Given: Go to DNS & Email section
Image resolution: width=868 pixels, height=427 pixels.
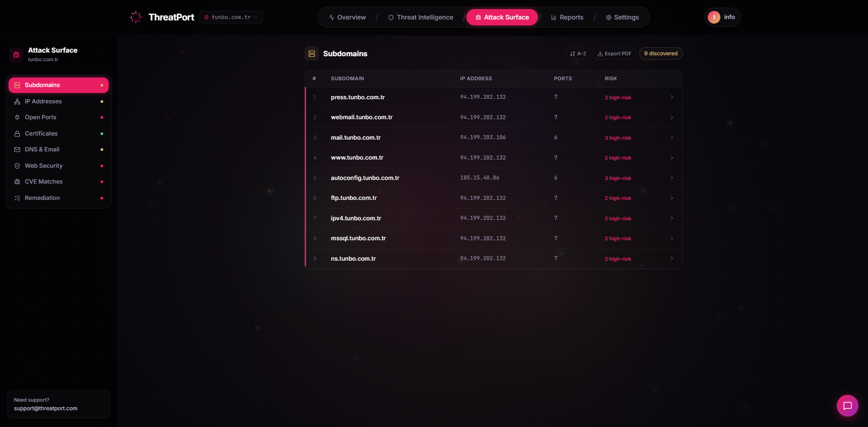Looking at the screenshot, I should [58, 150].
